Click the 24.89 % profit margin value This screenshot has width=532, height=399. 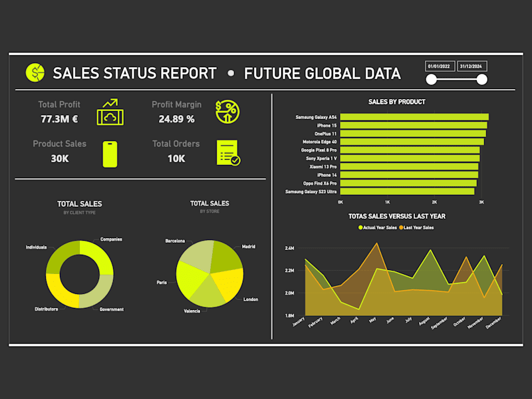click(x=177, y=119)
